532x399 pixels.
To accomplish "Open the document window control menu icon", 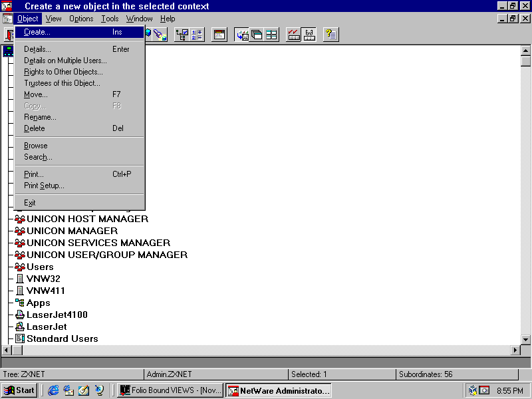I will [x=7, y=19].
